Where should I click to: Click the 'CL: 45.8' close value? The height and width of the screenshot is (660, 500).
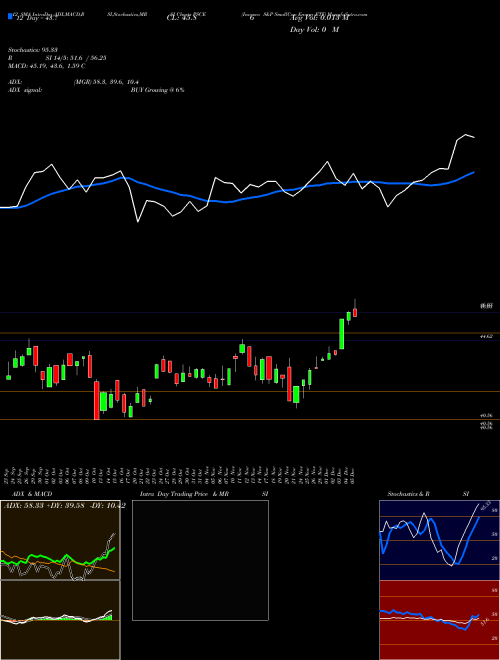pos(182,18)
